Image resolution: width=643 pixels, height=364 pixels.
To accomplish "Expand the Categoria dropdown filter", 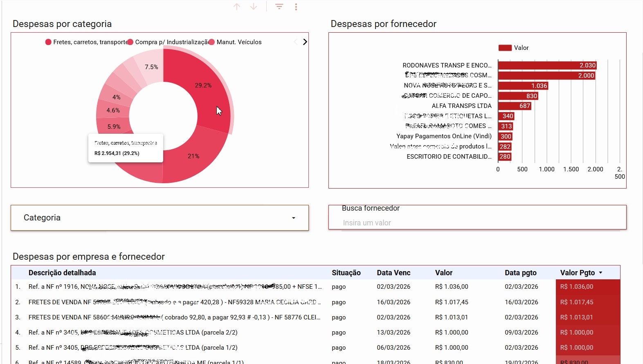I will click(x=160, y=218).
